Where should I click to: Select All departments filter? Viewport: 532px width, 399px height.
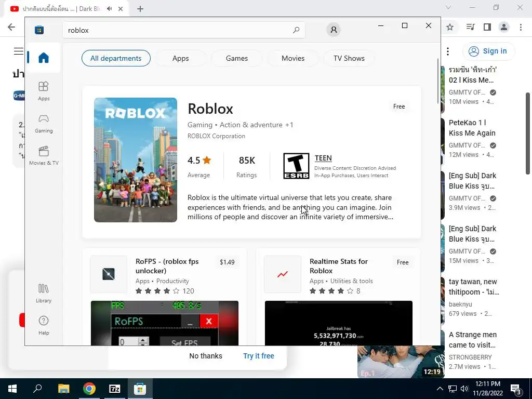116,58
